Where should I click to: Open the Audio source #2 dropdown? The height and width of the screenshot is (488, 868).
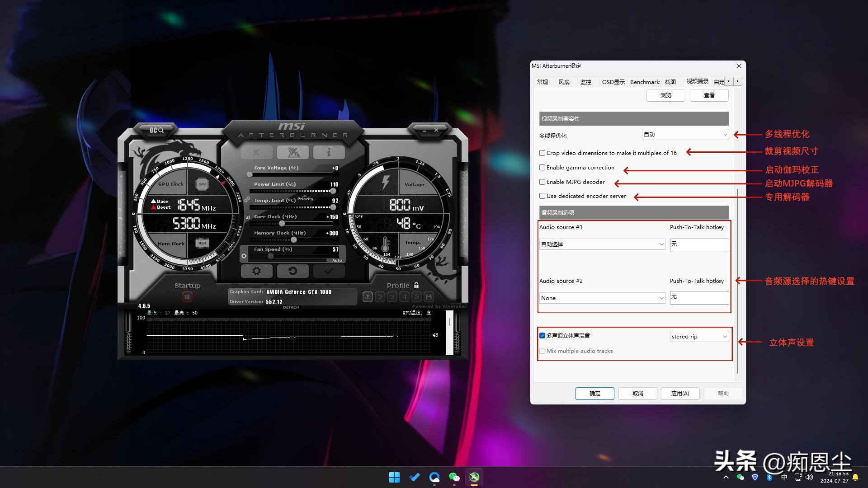(x=602, y=298)
